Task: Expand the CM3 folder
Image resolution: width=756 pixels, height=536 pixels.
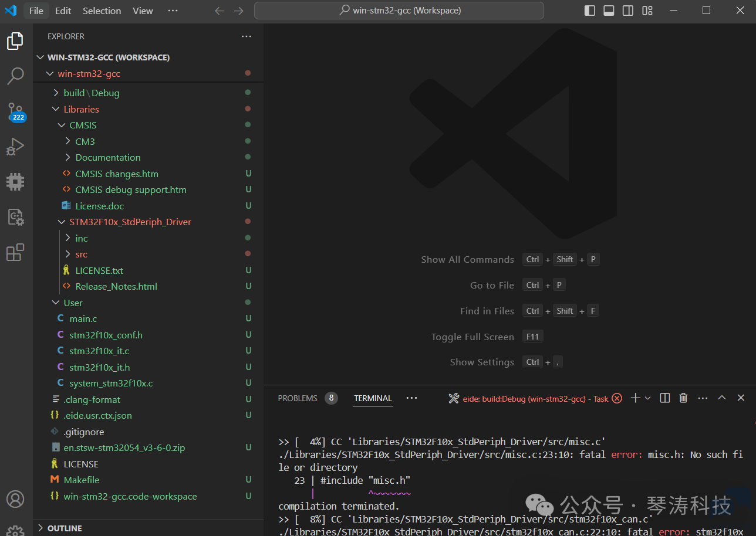Action: click(148, 141)
